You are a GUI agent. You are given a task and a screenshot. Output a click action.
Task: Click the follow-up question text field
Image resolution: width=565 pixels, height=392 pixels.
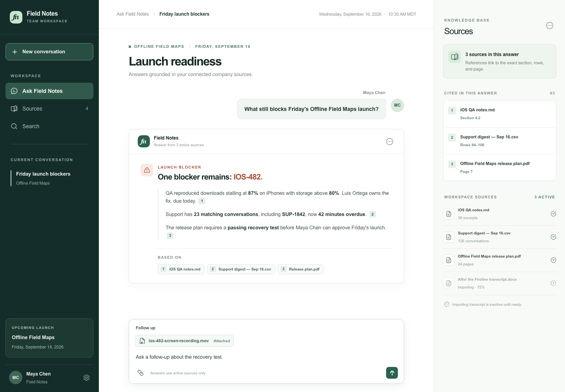266,357
